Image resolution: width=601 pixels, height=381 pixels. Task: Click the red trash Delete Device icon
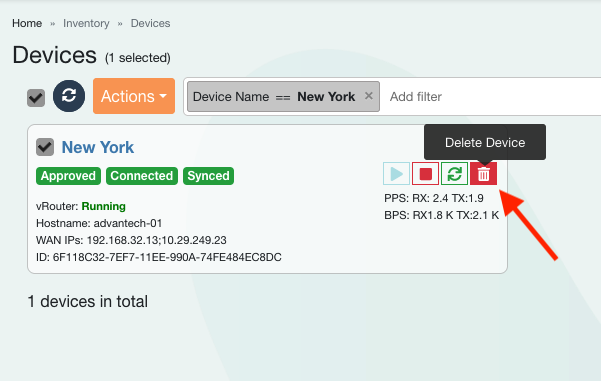point(483,174)
